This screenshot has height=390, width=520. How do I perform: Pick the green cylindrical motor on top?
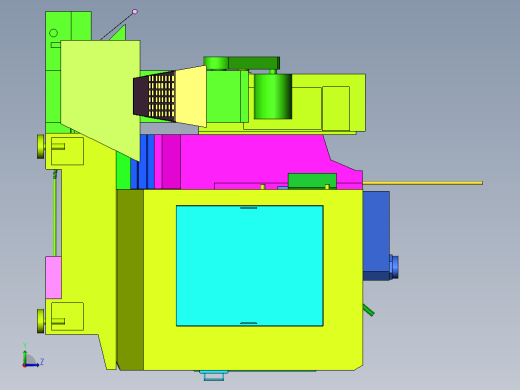[273, 96]
